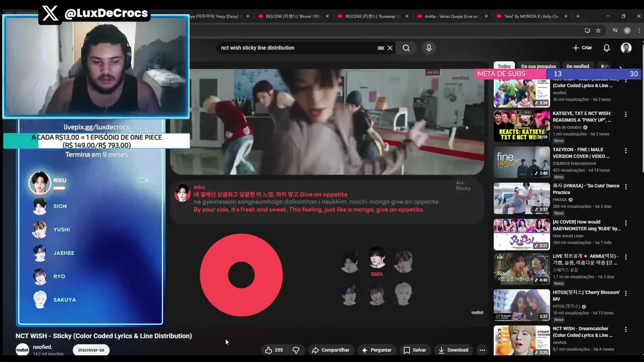The width and height of the screenshot is (644, 362).
Task: Open the on-screen keyboard icon in search box
Action: tap(381, 48)
